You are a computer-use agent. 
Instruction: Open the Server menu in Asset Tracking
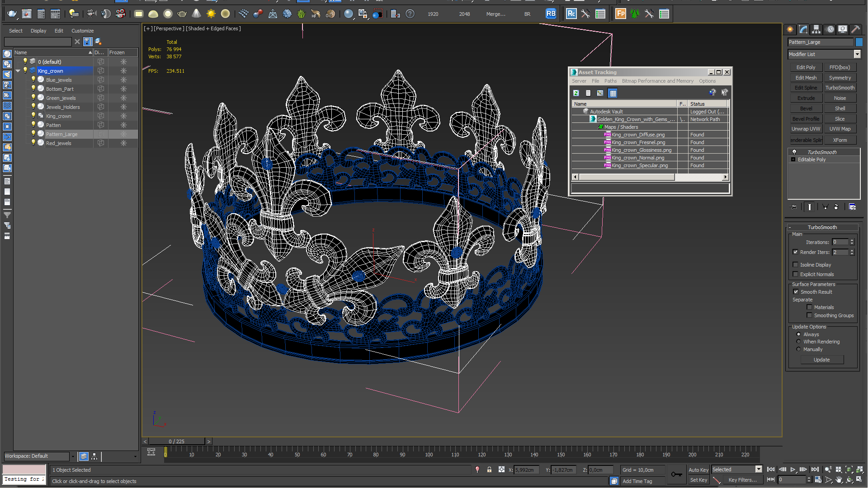[579, 81]
